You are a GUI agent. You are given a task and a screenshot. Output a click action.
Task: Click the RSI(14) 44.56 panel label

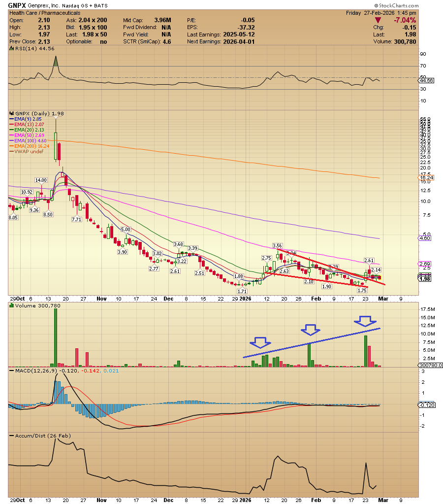(x=34, y=49)
